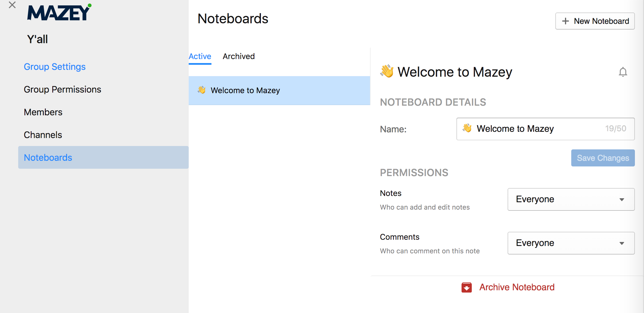This screenshot has height=313, width=644.
Task: Switch to the Archived tab
Action: [238, 56]
